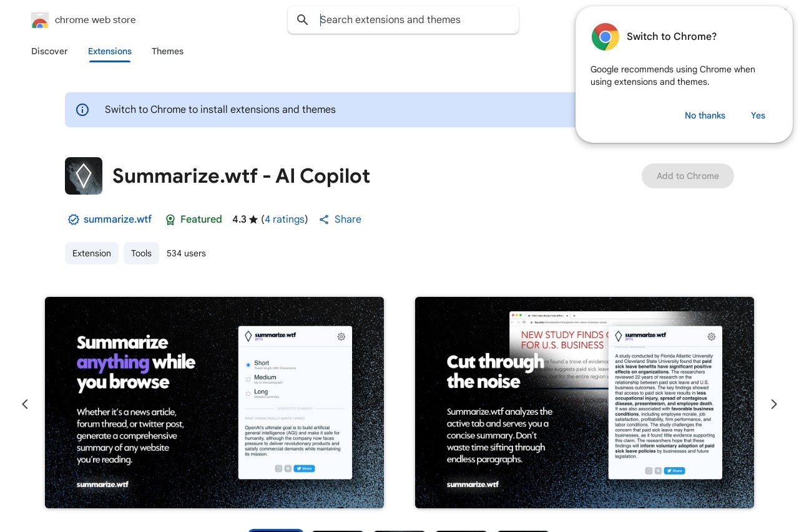Open the 4 ratings link
Image resolution: width=799 pixels, height=532 pixels.
pyautogui.click(x=285, y=220)
